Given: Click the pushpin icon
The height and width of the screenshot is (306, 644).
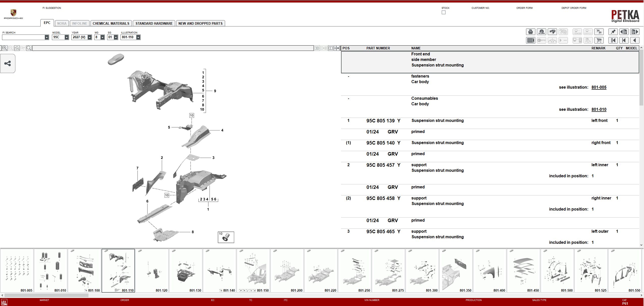Looking at the screenshot, I should (x=613, y=32).
